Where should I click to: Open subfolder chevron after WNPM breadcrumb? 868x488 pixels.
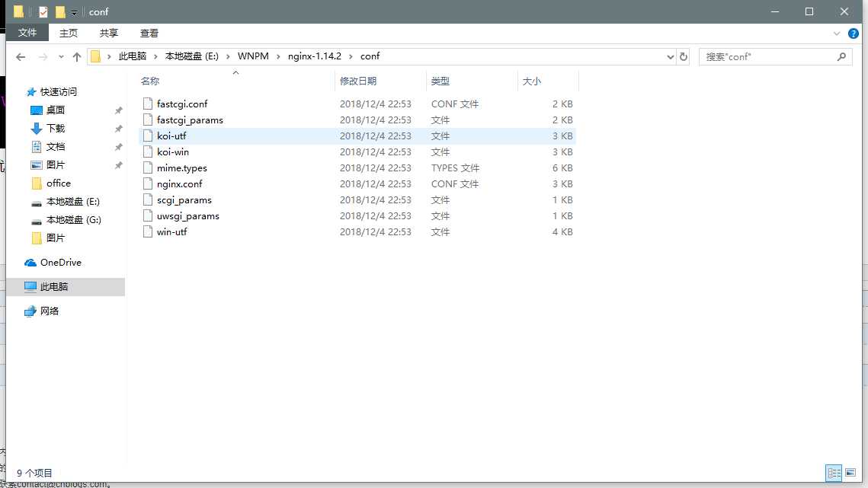(278, 56)
